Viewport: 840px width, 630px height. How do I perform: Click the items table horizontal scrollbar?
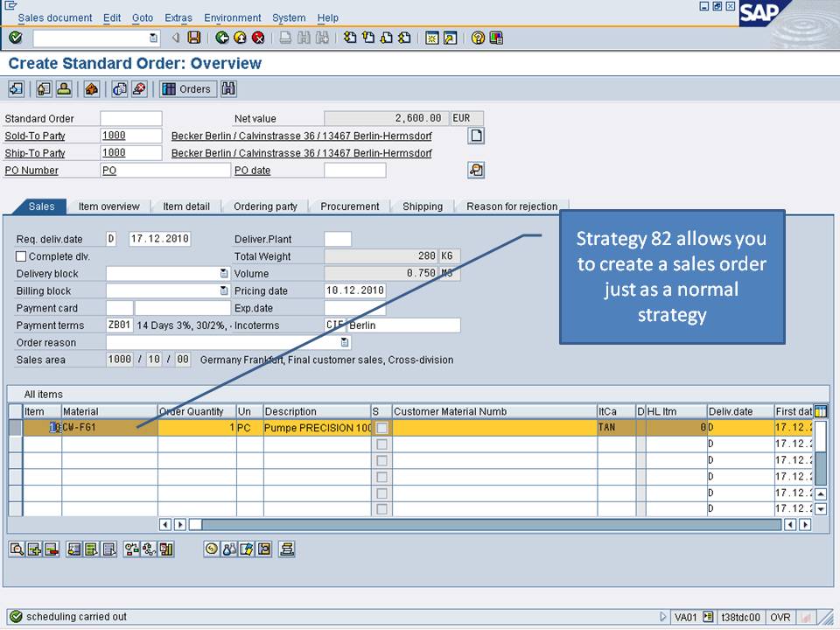pyautogui.click(x=485, y=524)
